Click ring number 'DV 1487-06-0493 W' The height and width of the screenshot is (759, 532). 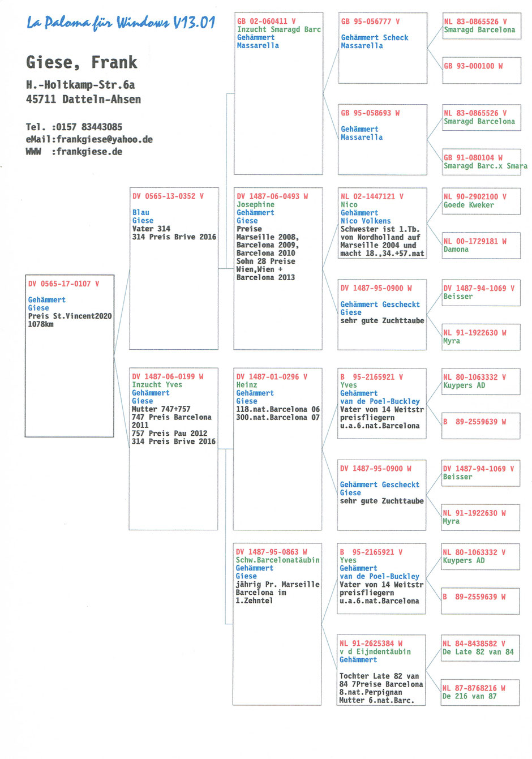coord(272,196)
